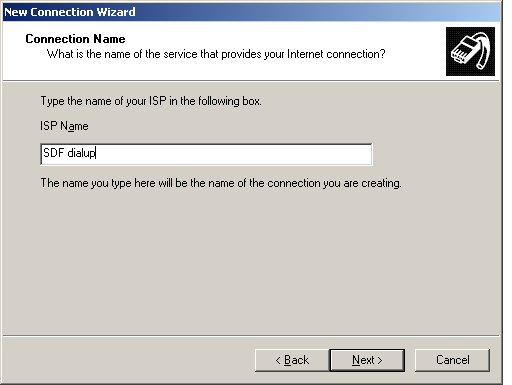Click the 'Type the name of your ISP' instruction

(x=151, y=101)
